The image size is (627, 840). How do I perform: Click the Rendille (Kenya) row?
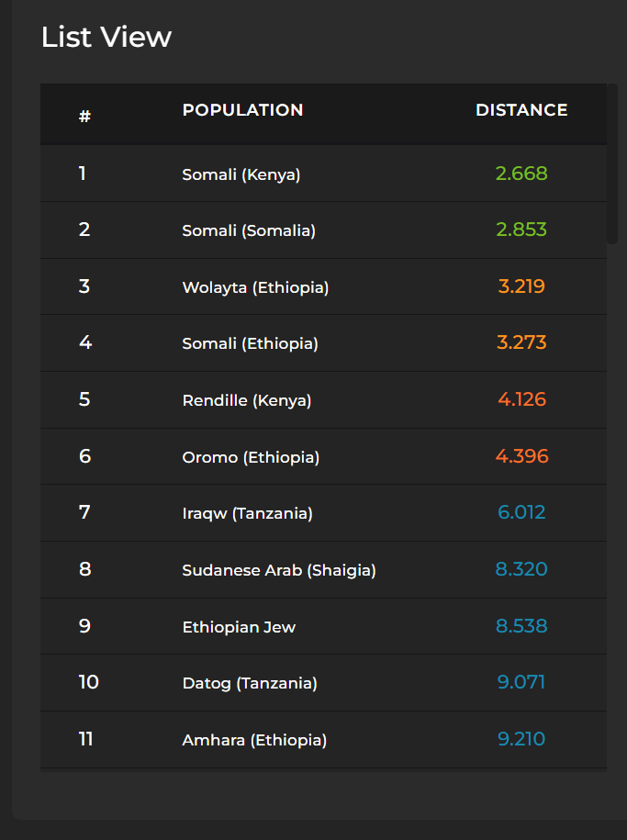246,400
